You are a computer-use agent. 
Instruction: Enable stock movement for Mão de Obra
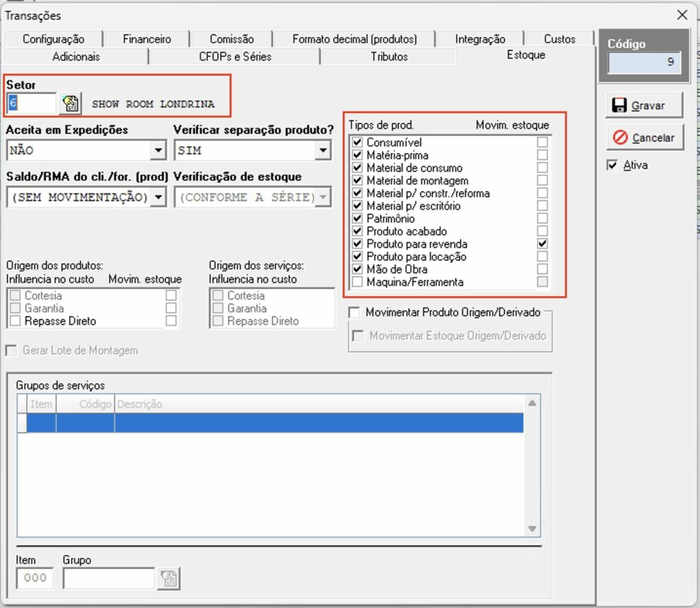[542, 269]
